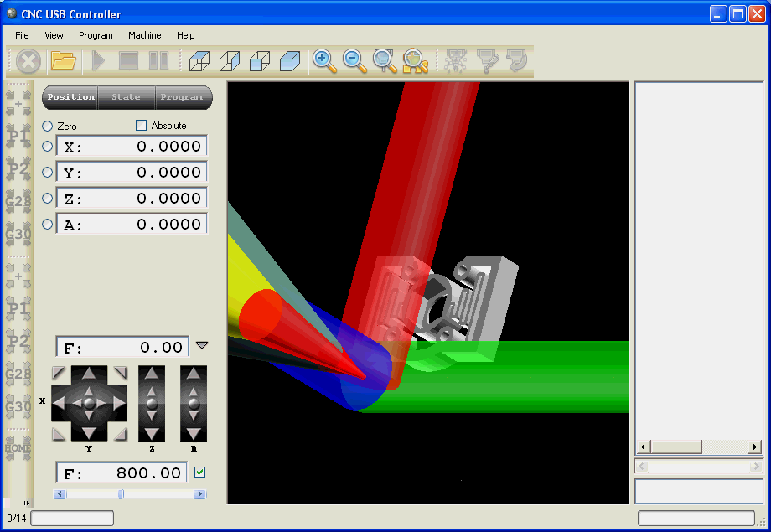This screenshot has height=532, width=771.
Task: Click the Zoom In magnifier icon
Action: point(324,61)
